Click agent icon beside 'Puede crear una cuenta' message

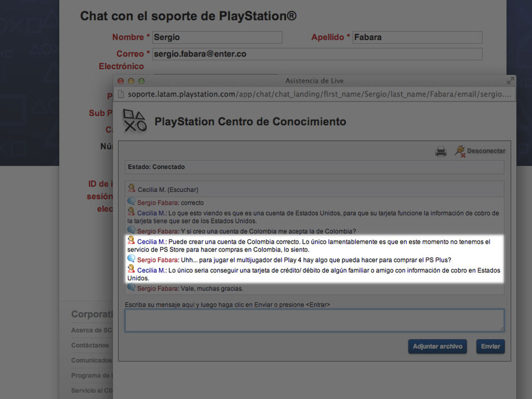click(x=131, y=241)
